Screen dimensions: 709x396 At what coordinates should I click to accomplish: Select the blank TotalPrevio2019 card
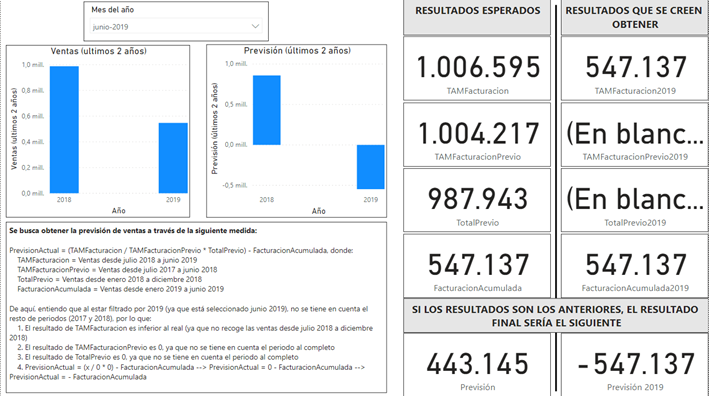[x=635, y=200]
